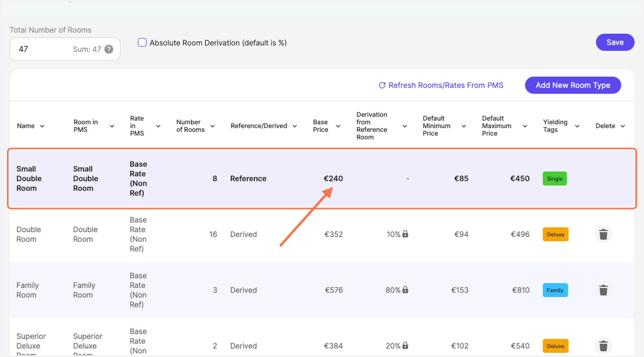Viewport: 644px width, 357px height.
Task: Click the €153 minimum price cell
Action: tap(460, 290)
